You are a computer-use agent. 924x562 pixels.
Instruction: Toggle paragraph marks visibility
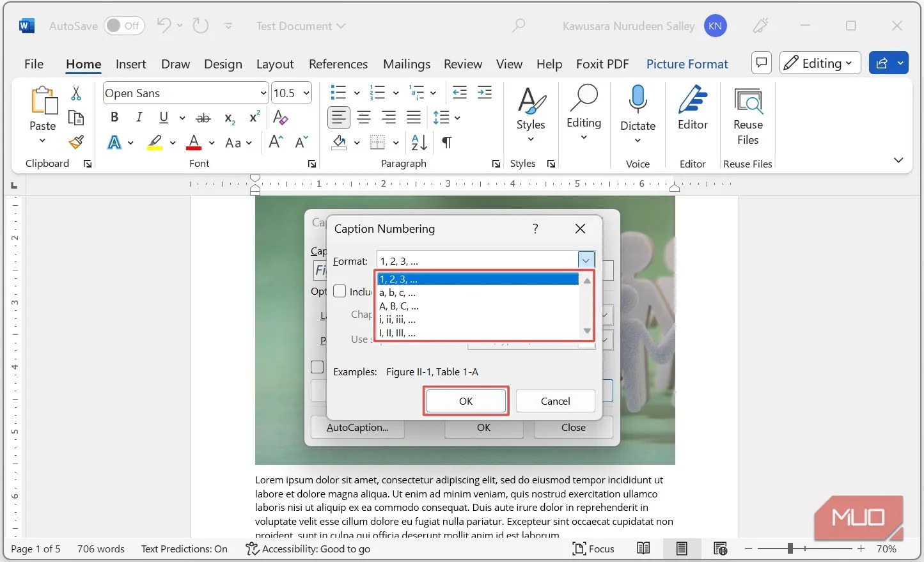coord(446,142)
